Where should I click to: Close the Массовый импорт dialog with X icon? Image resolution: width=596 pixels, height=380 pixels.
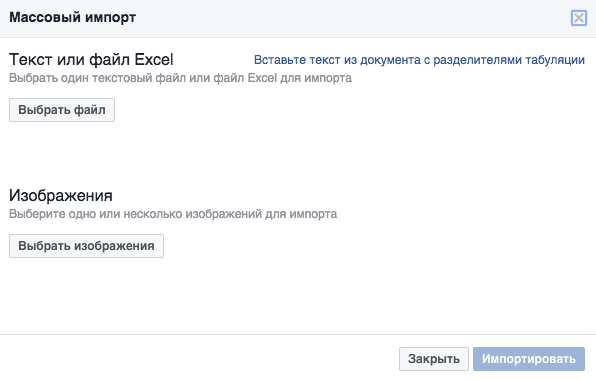(x=579, y=18)
